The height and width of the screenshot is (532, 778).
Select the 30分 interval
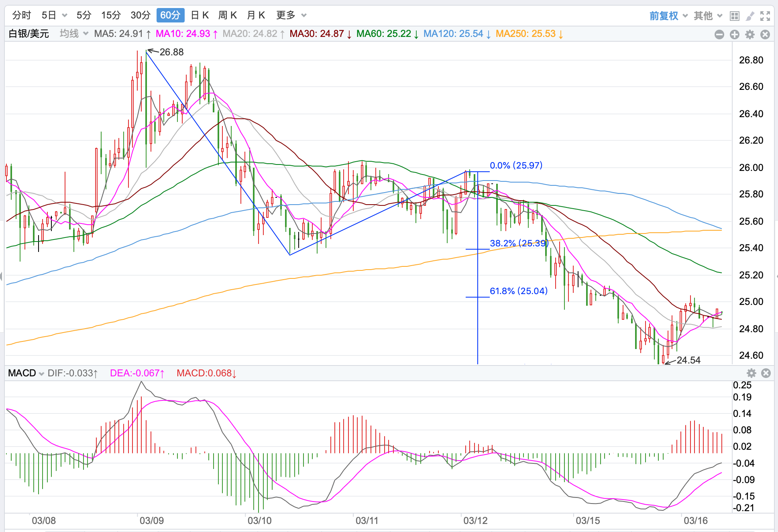tap(141, 15)
